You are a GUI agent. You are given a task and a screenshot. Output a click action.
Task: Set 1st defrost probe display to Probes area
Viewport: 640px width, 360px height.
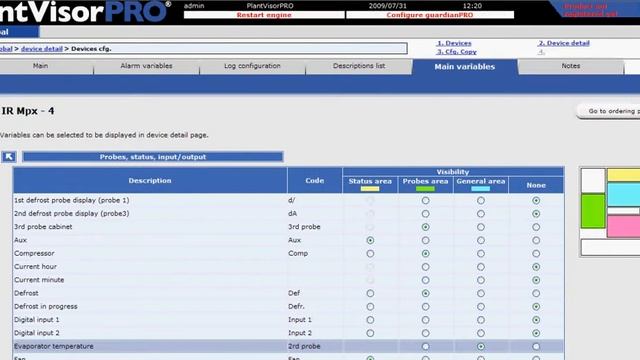point(425,200)
